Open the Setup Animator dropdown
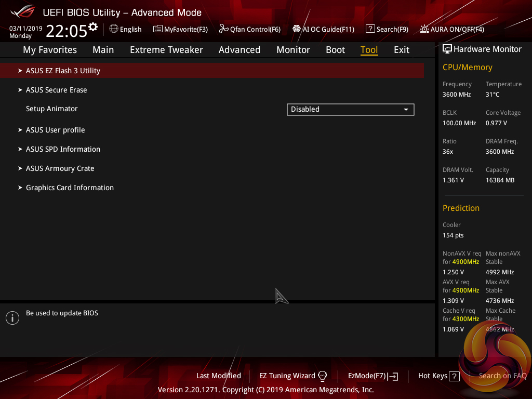 pyautogui.click(x=351, y=109)
